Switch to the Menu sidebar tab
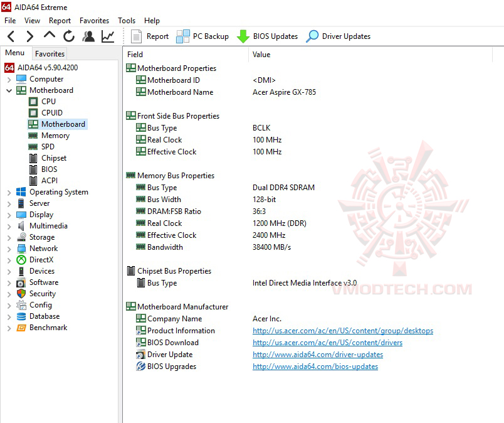 click(x=15, y=53)
